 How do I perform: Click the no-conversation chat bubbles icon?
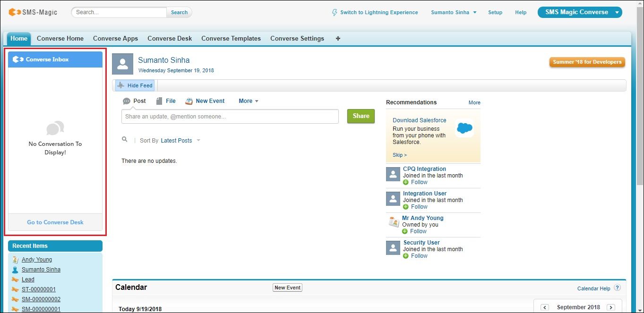(x=55, y=128)
